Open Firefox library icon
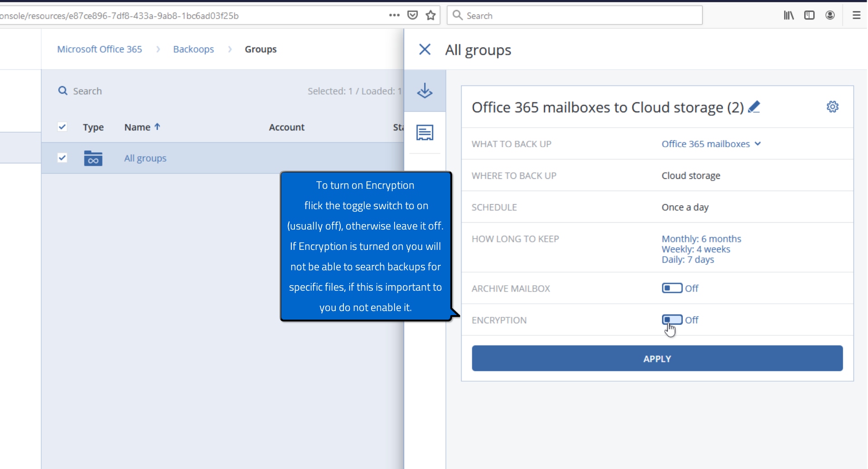 [x=789, y=15]
